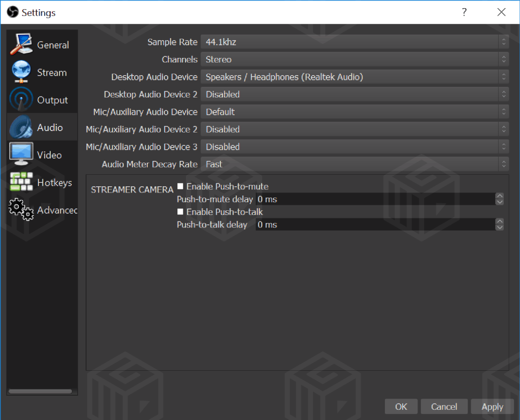Click the Sample Rate label
The image size is (520, 420).
(173, 42)
